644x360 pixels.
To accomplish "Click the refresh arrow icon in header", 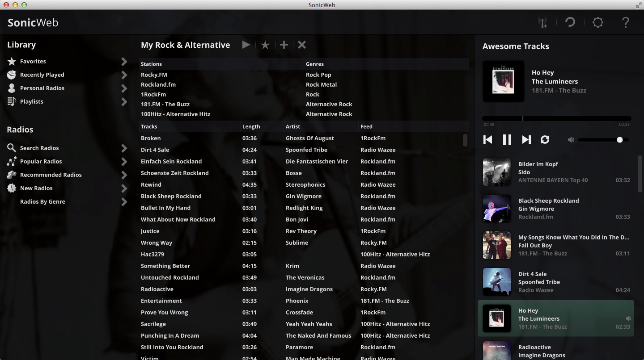I will 570,22.
